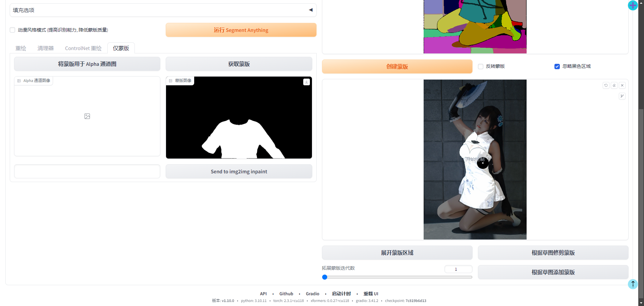Enable the 动漫风格模式 checkbox
The height and width of the screenshot is (306, 644).
[12, 30]
